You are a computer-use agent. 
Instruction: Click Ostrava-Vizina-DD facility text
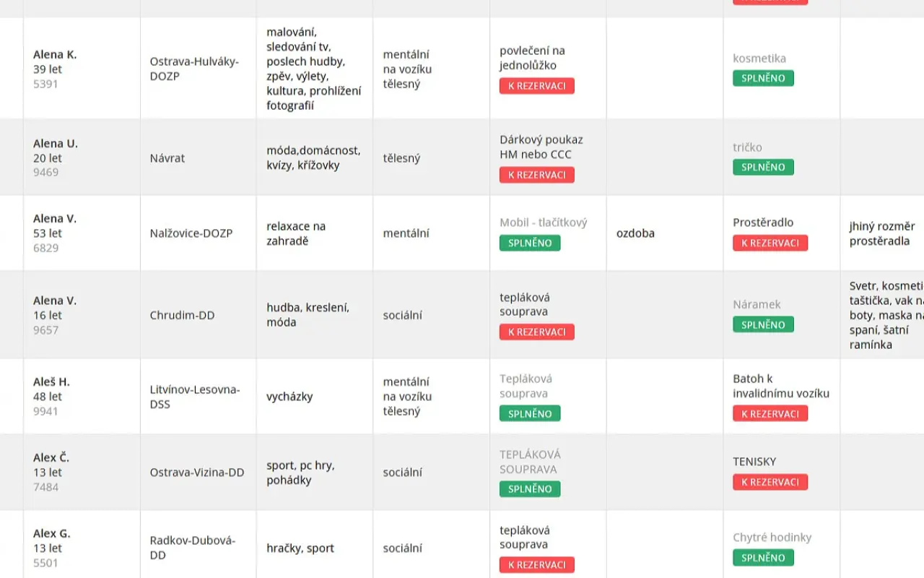click(x=197, y=473)
